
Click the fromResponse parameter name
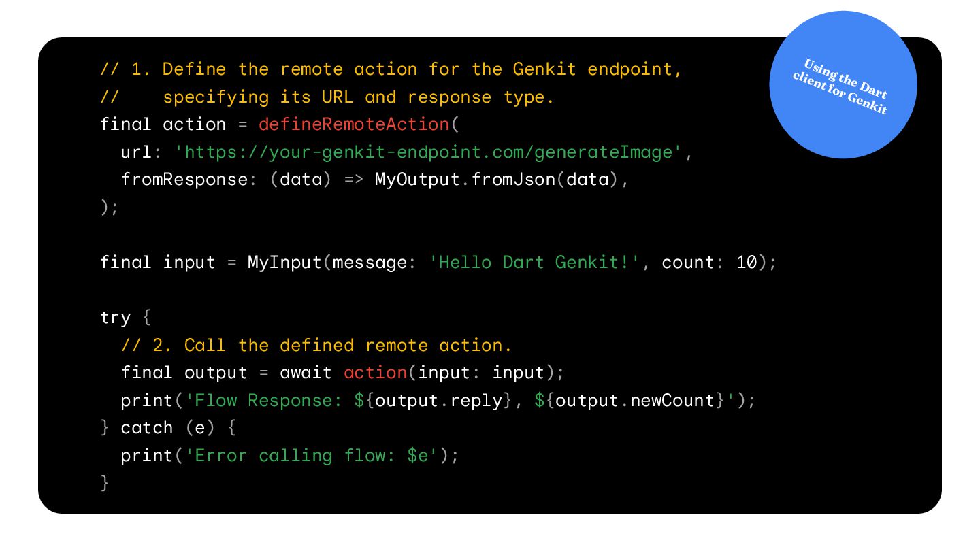[184, 180]
